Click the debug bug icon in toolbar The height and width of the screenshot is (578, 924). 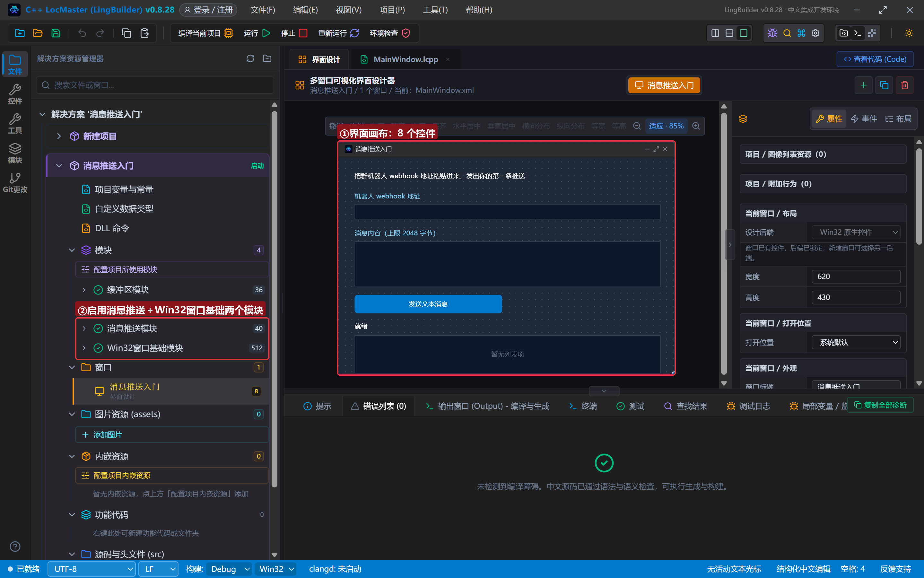[x=772, y=33]
